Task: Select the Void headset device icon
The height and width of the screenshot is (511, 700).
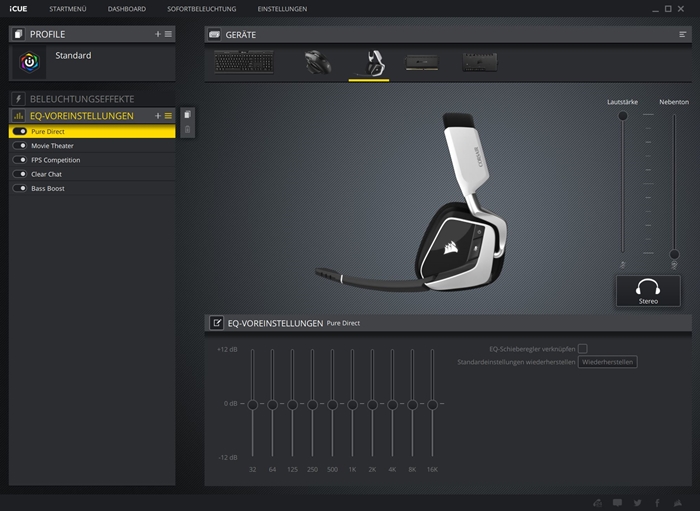Action: pyautogui.click(x=371, y=63)
